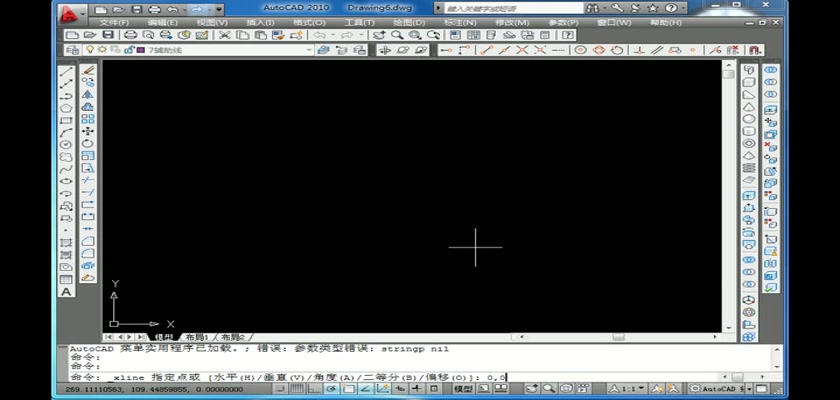Select the Mirror tool in modify toolbar
This screenshot has height=400, width=840.
pyautogui.click(x=88, y=95)
